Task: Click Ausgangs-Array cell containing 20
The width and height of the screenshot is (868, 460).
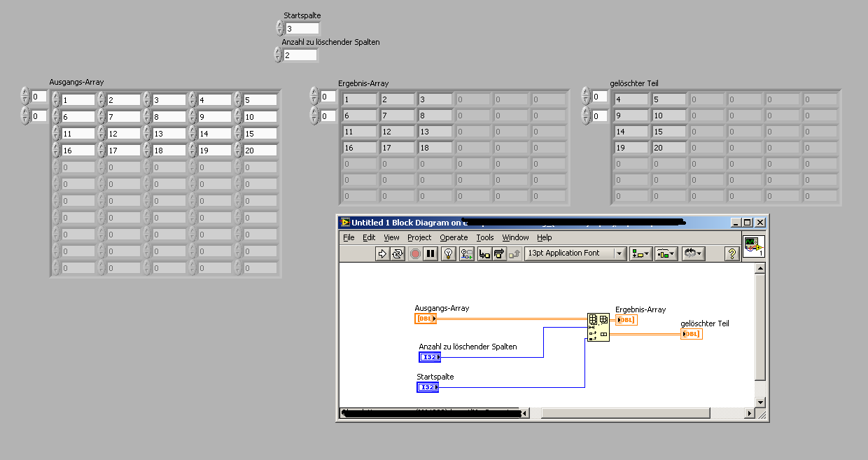Action: [x=260, y=151]
